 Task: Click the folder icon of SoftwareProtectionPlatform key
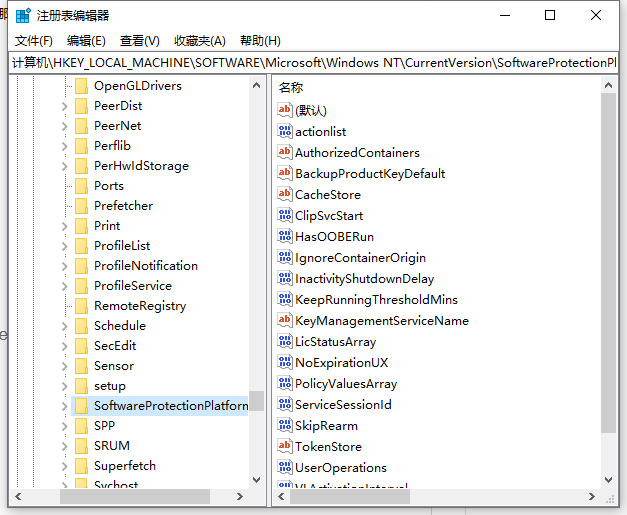click(x=82, y=405)
